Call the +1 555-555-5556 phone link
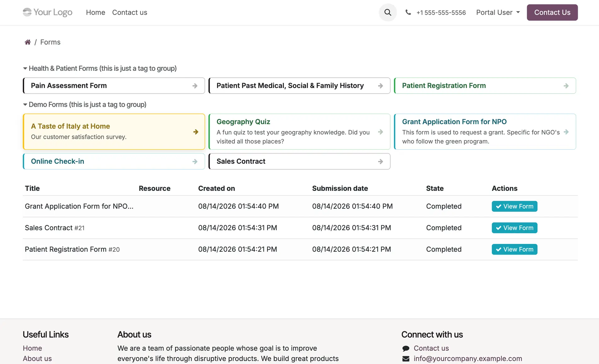 441,12
